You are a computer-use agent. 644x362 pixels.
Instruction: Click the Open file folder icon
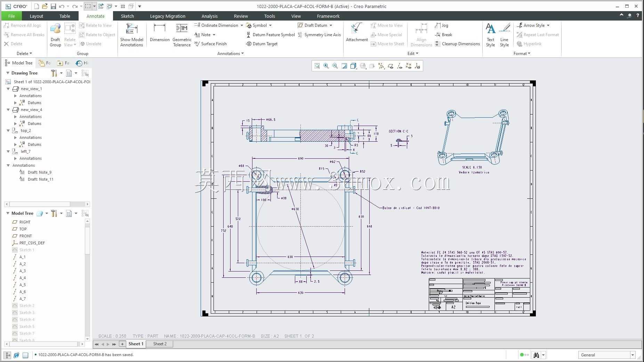pos(45,6)
